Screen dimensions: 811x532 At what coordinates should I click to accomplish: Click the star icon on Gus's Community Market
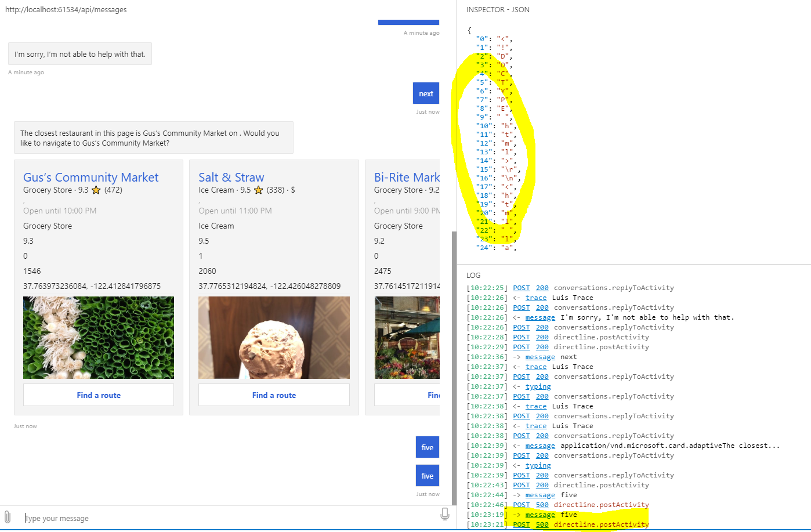point(96,190)
